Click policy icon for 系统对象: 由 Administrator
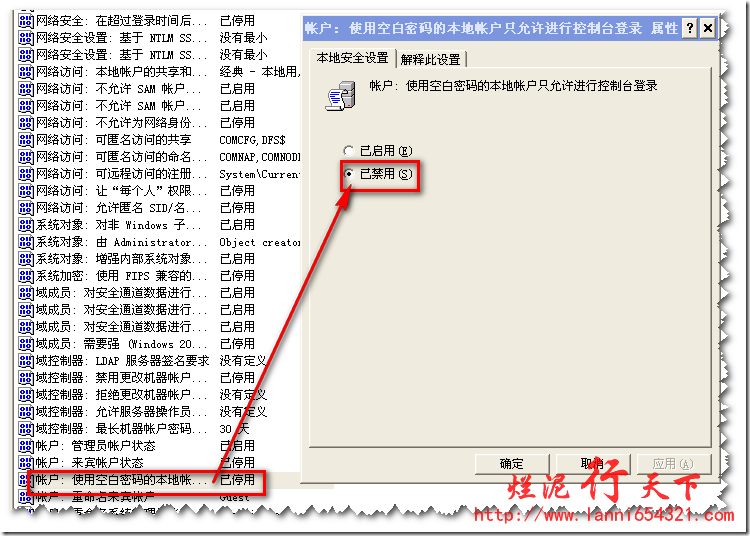750x536 pixels. click(26, 241)
